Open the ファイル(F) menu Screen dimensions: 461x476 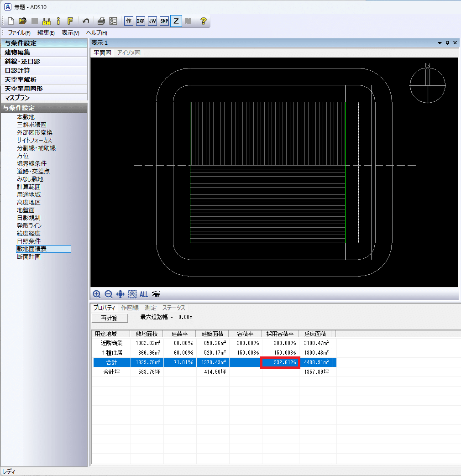tap(19, 33)
